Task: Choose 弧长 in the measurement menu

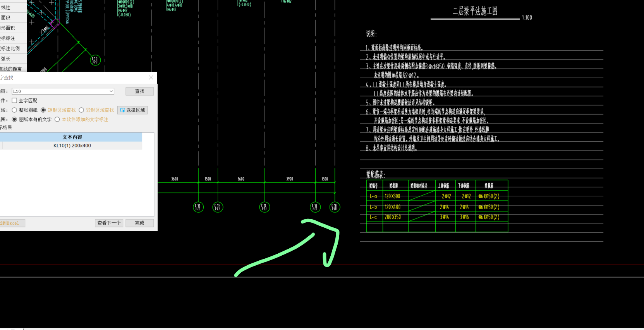Action: pyautogui.click(x=14, y=59)
